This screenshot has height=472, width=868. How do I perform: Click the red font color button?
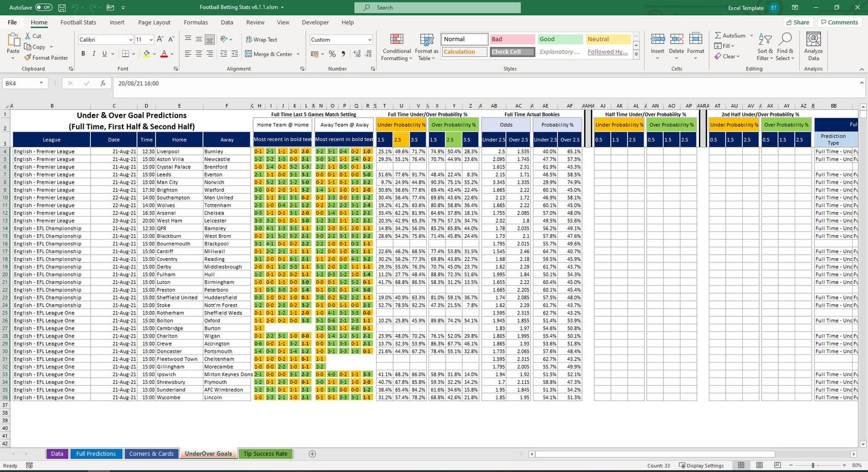tap(163, 54)
